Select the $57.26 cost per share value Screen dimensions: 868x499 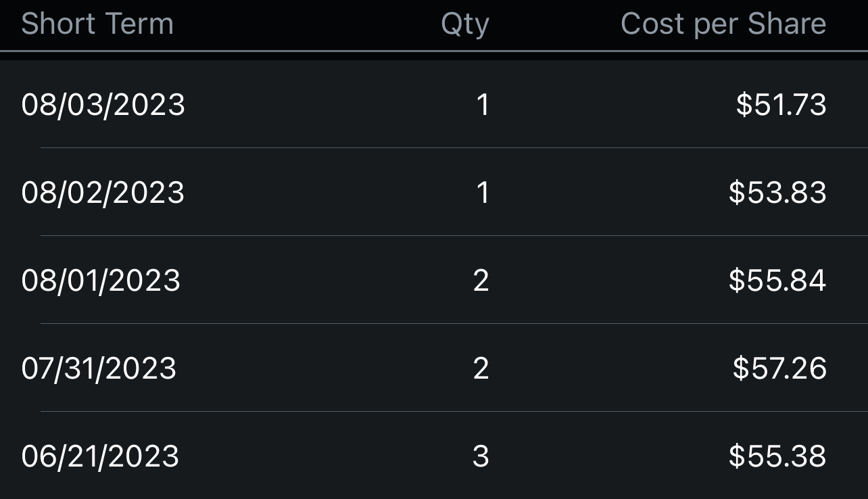click(x=779, y=369)
